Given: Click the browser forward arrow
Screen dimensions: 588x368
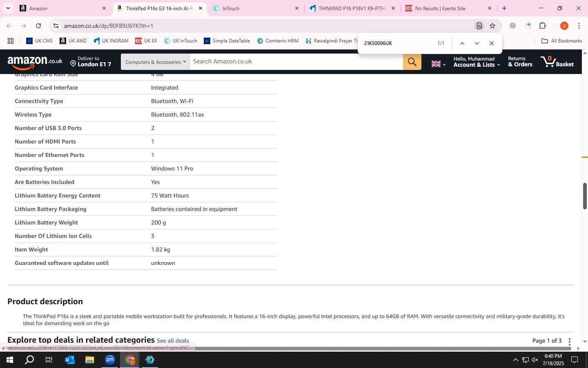Looking at the screenshot, I should (x=24, y=26).
